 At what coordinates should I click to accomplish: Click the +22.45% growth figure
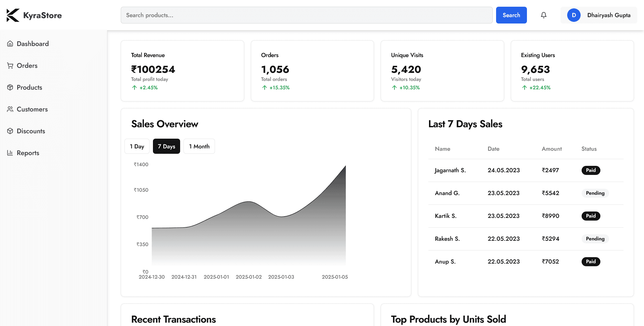pos(540,88)
